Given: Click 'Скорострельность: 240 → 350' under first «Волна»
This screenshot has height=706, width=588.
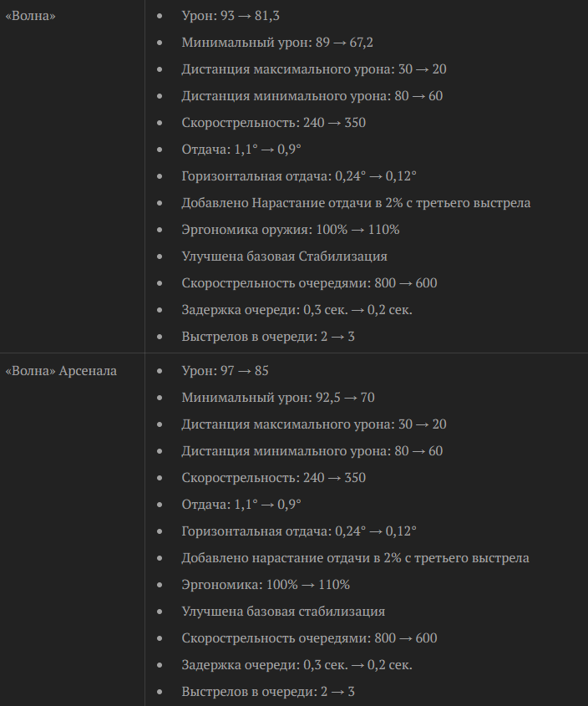Looking at the screenshot, I should pos(273,123).
